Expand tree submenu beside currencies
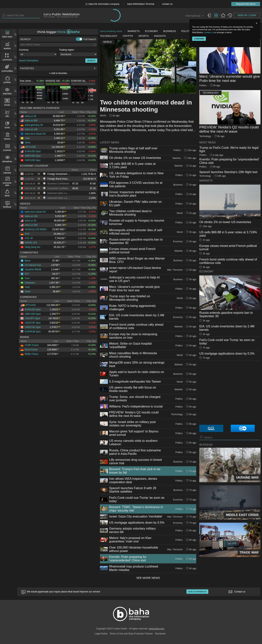262x644 pixels. (x=15, y=57)
